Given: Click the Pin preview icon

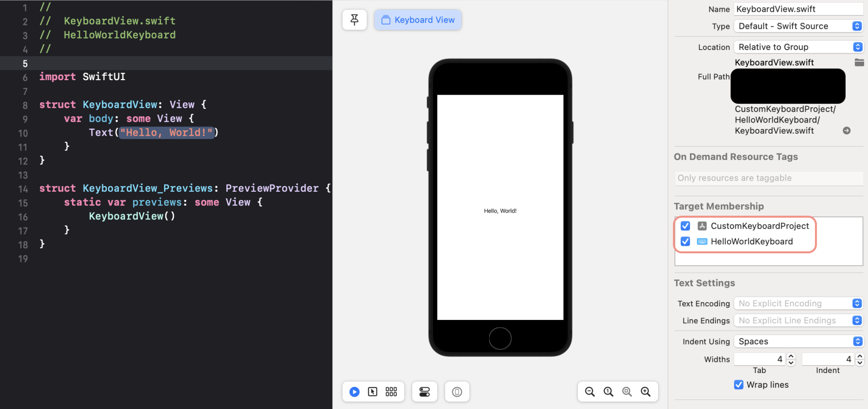Looking at the screenshot, I should (x=354, y=20).
